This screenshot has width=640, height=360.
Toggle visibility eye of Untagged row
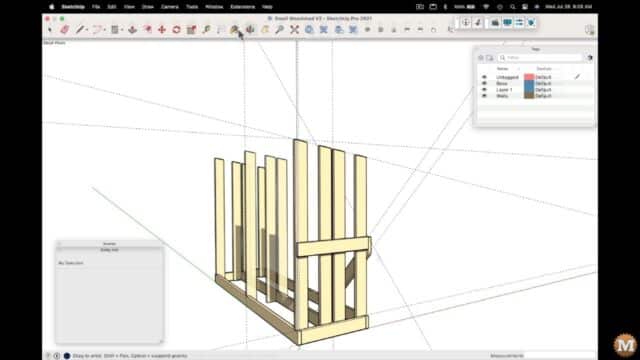pyautogui.click(x=484, y=77)
